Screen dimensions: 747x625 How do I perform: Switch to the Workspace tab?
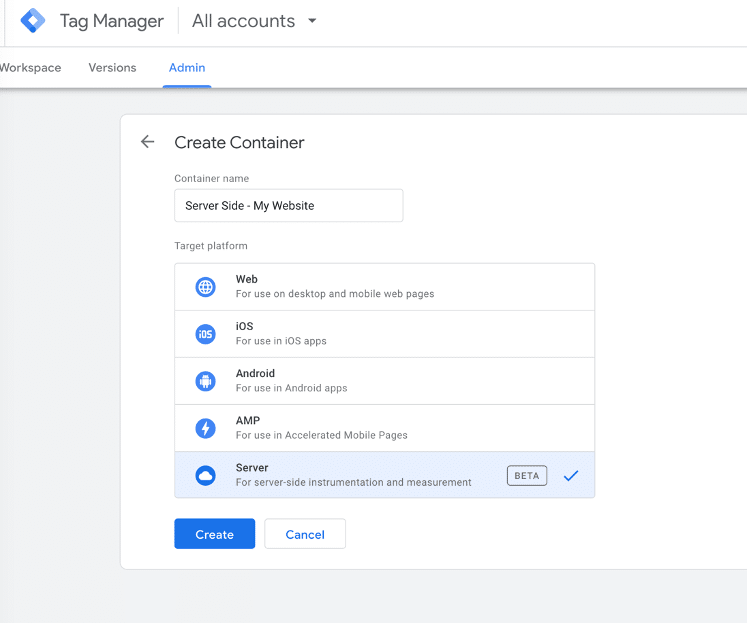[x=30, y=68]
